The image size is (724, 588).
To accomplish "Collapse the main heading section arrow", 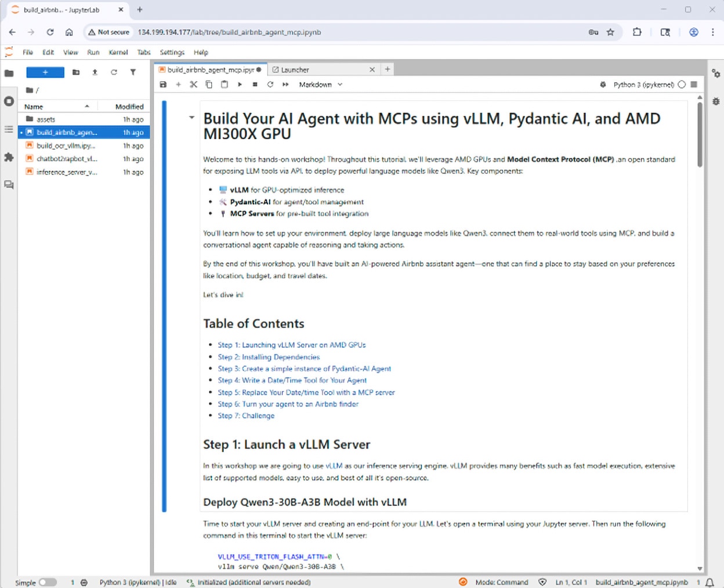I will click(191, 118).
